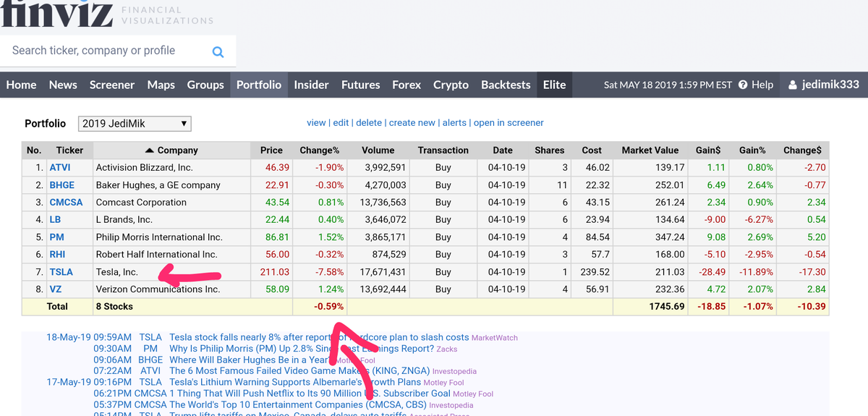
Task: Open the LB ticker link
Action: pos(55,220)
